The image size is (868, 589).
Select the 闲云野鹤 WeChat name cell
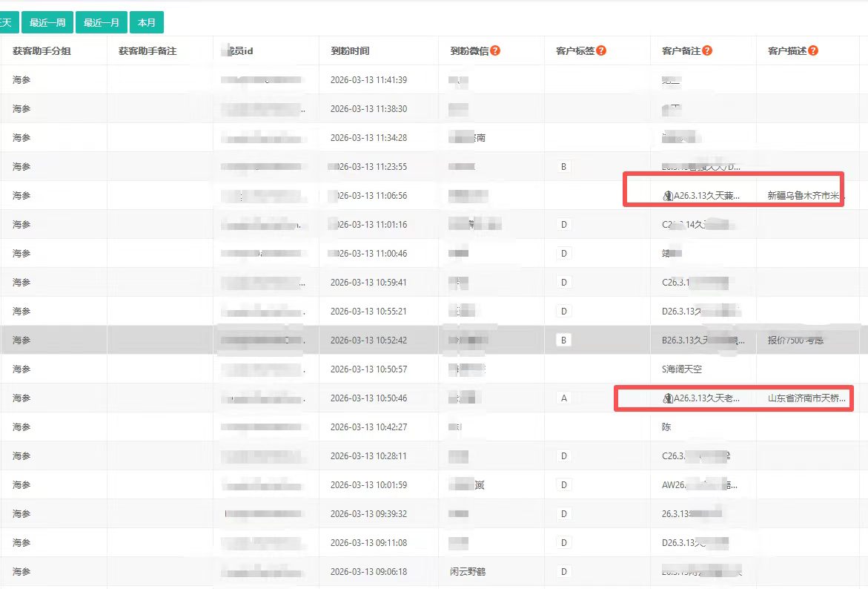pos(469,572)
